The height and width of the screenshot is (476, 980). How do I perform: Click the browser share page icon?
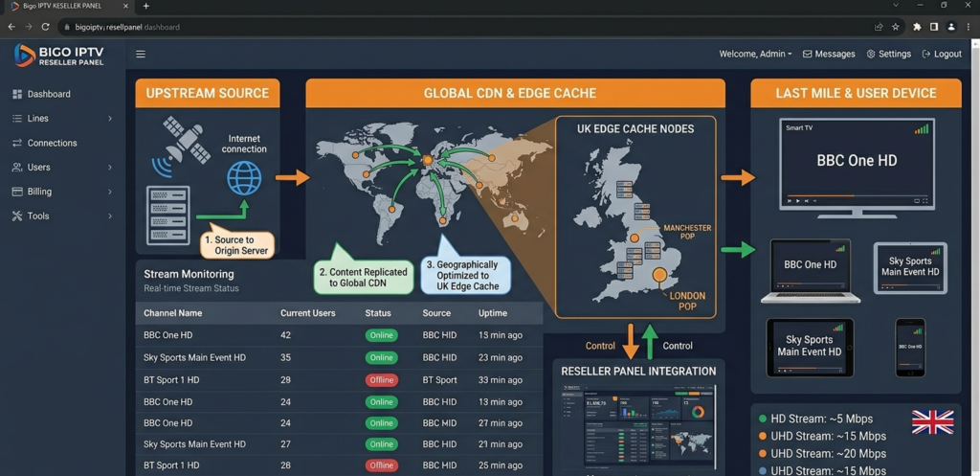(879, 27)
